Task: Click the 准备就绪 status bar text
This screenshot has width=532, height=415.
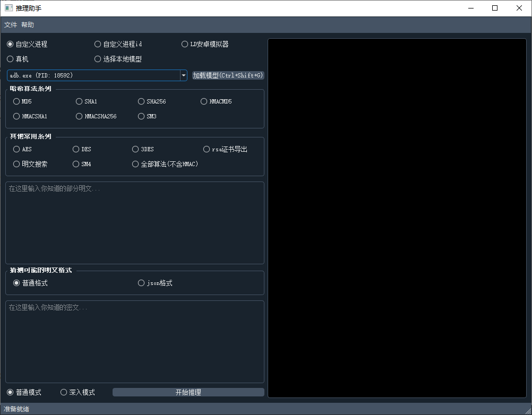Action: click(16, 409)
